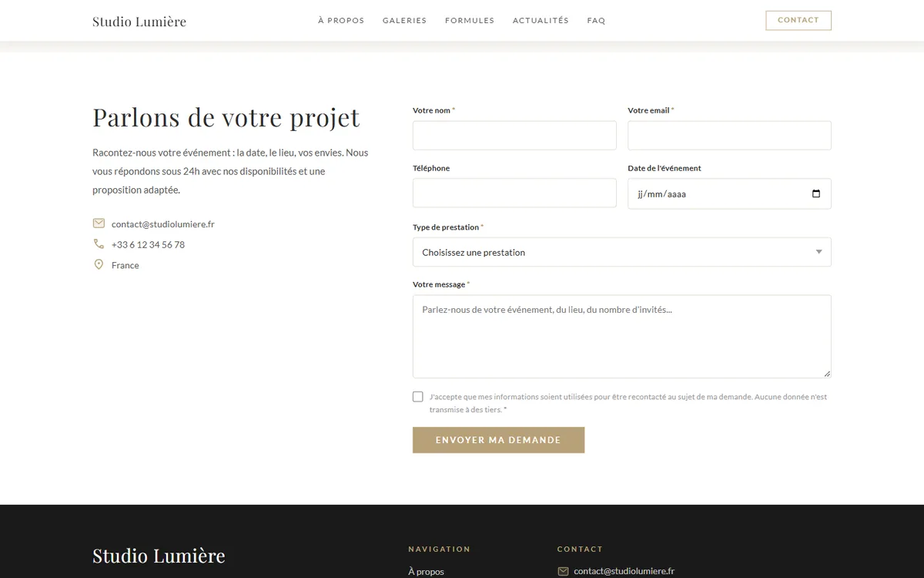
Task: Focus the Votre nom input field
Action: (514, 136)
